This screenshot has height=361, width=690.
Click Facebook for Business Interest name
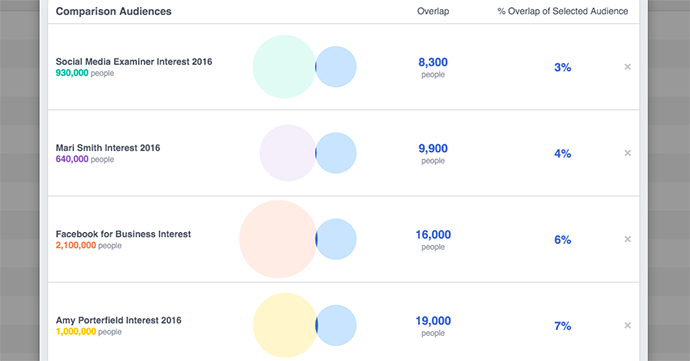pos(123,234)
